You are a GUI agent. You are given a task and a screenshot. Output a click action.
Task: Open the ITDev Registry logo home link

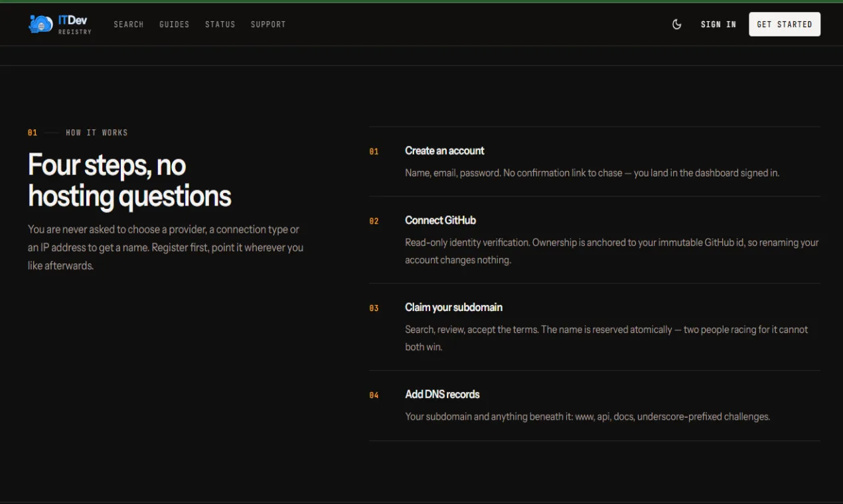[x=60, y=25]
